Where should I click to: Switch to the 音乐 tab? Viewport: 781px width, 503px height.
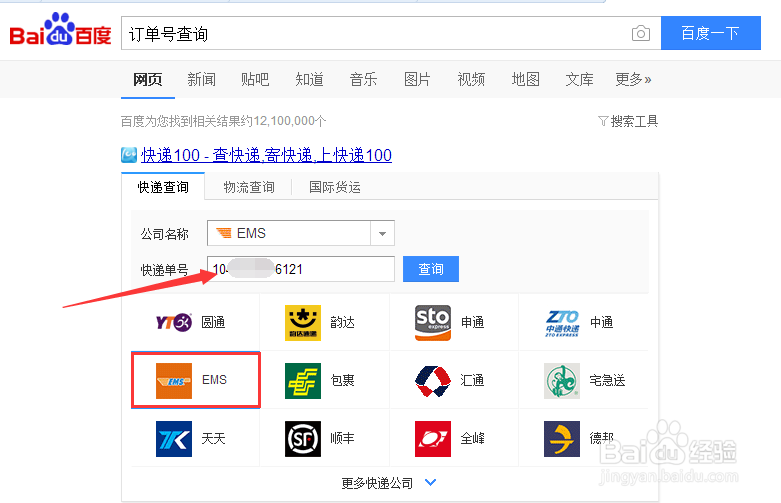point(363,79)
